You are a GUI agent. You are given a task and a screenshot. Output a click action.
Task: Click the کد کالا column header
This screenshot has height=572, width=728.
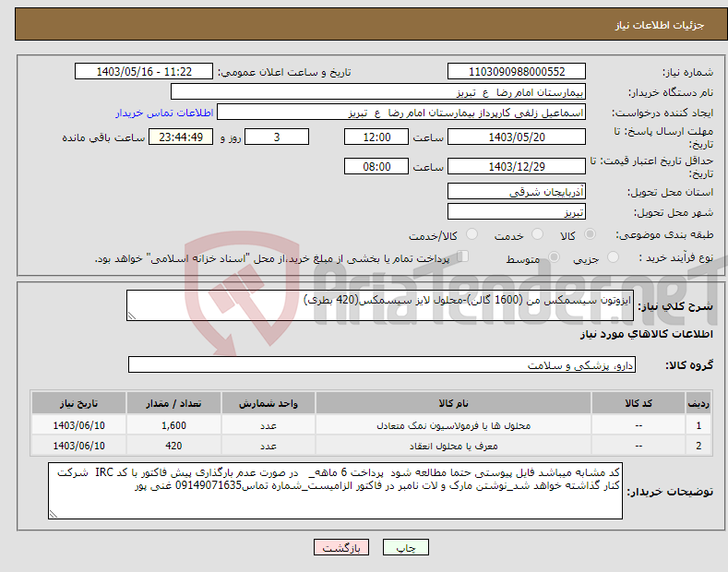point(638,403)
